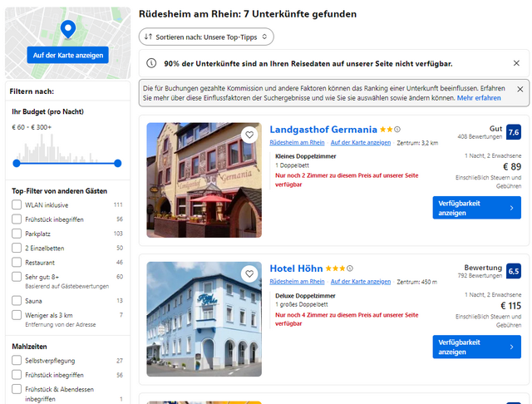Check Frühstück inbegriffen under Mahlzeiten
The height and width of the screenshot is (404, 532).
(17, 375)
